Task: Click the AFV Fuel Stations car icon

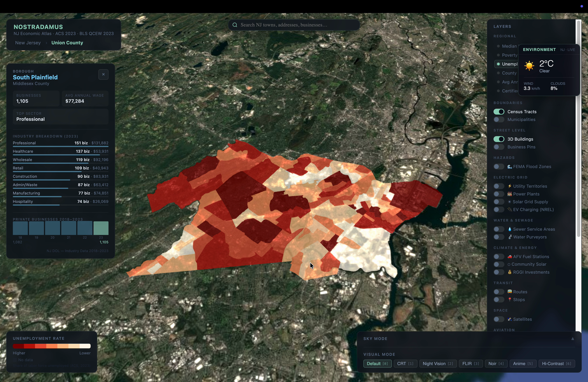Action: click(509, 257)
